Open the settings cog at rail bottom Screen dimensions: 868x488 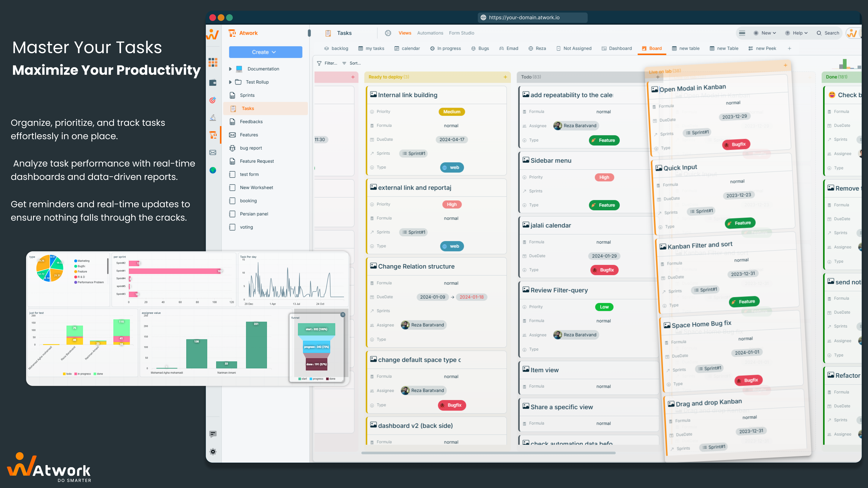tap(213, 452)
